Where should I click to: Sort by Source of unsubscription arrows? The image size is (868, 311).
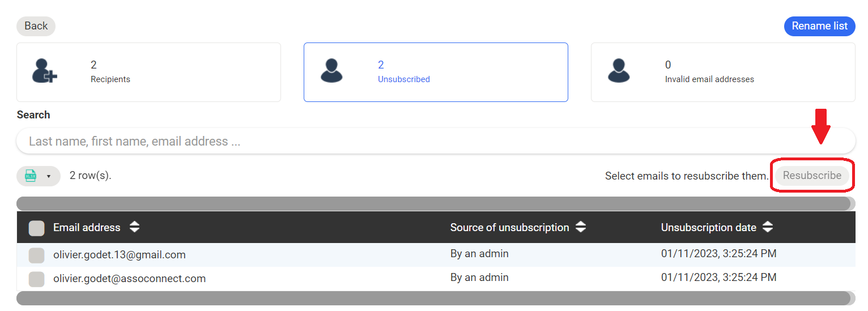click(x=581, y=228)
